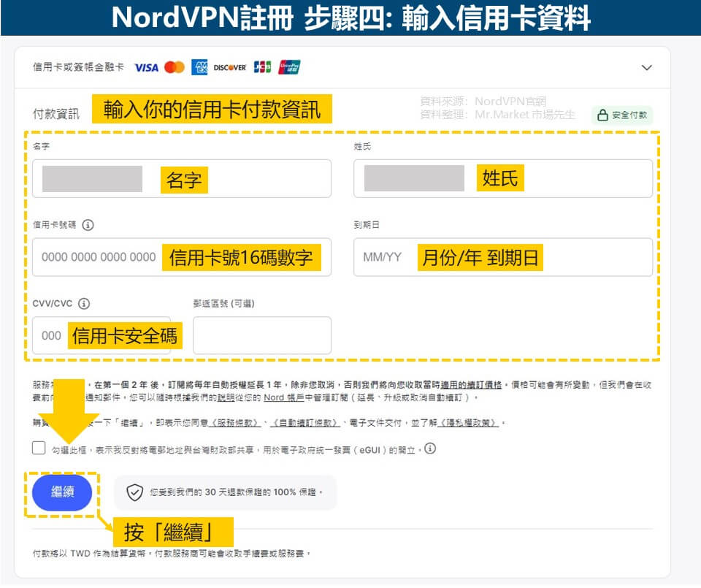Screen dimensions: 701x588
Task: Click the lock icon in 安全付款 badge
Action: click(602, 115)
